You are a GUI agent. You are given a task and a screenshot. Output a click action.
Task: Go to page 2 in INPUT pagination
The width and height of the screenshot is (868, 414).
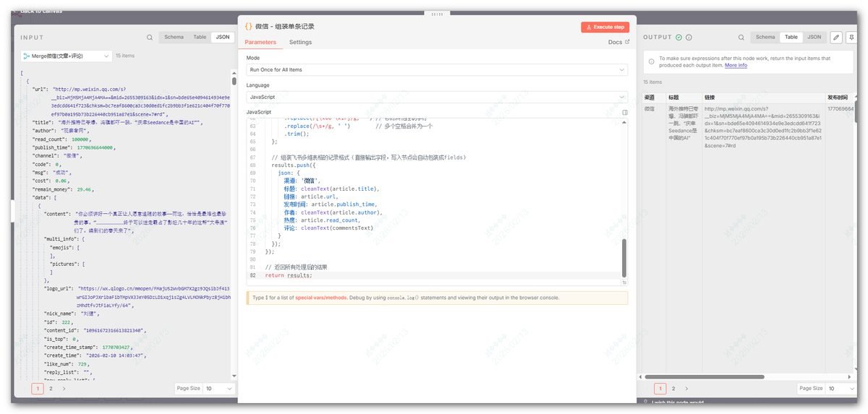[x=51, y=388]
